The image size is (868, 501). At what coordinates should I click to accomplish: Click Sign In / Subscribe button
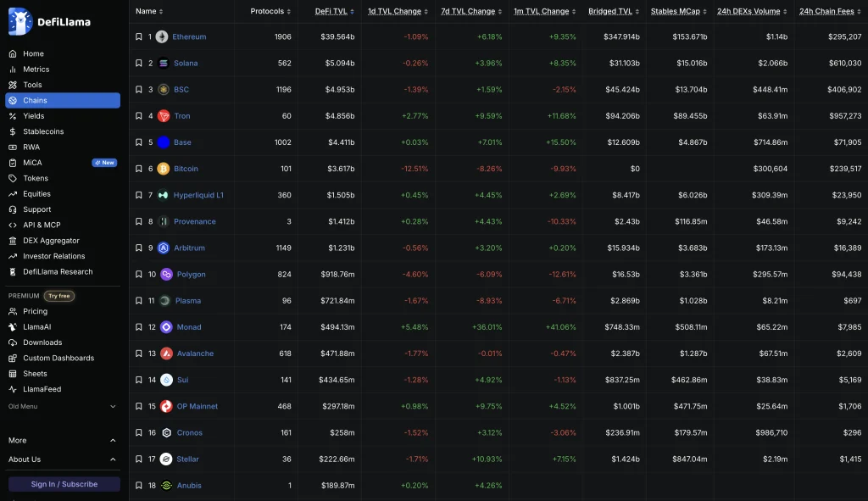(x=64, y=484)
